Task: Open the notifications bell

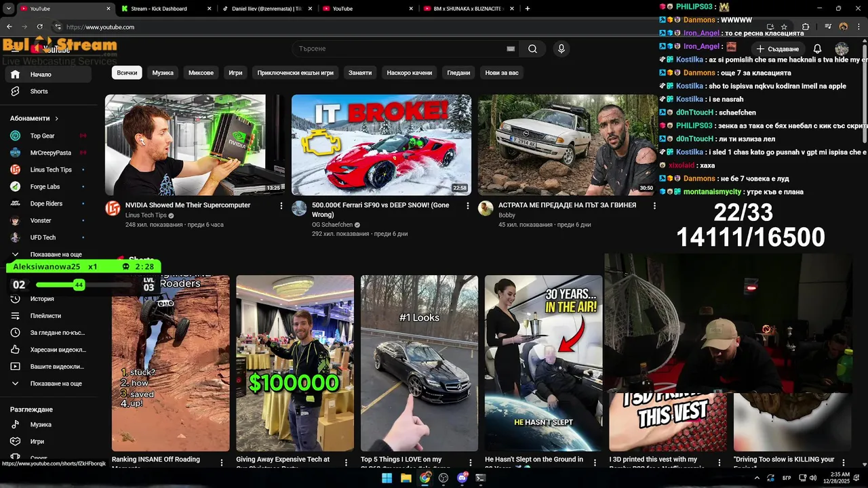Action: click(817, 49)
